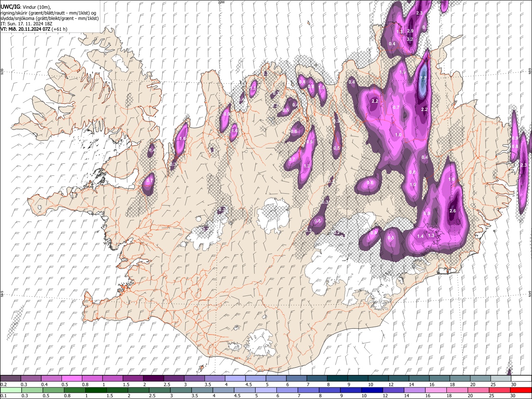Select the dark purple 0.2 snow legend swatch
This screenshot has height=399, width=532.
click(10, 379)
